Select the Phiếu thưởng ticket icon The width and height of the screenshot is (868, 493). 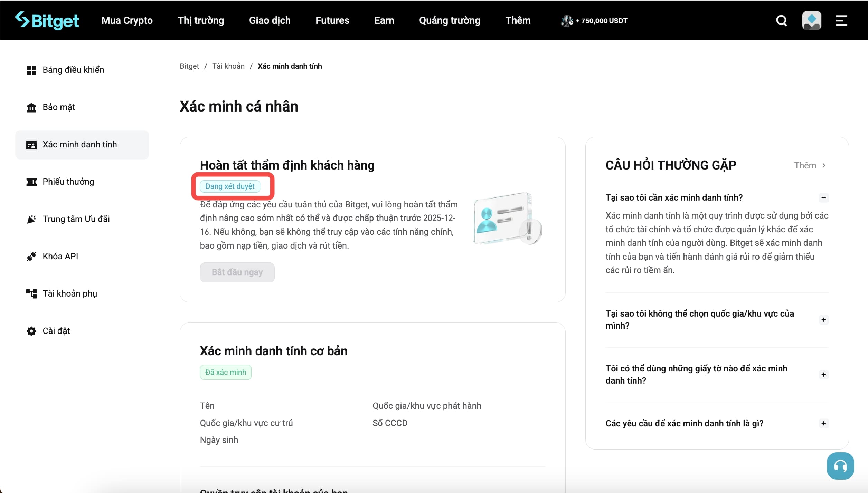[31, 182]
